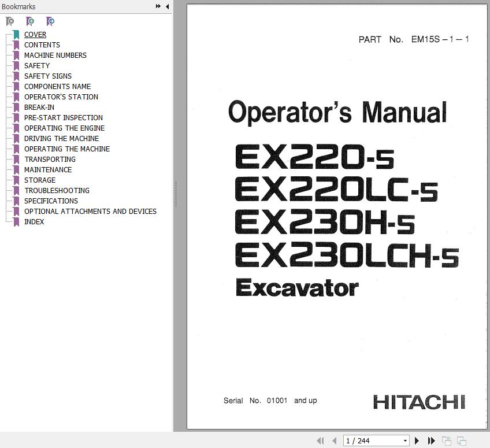Click the bookmark icon beside BREAK-IN

pos(16,108)
